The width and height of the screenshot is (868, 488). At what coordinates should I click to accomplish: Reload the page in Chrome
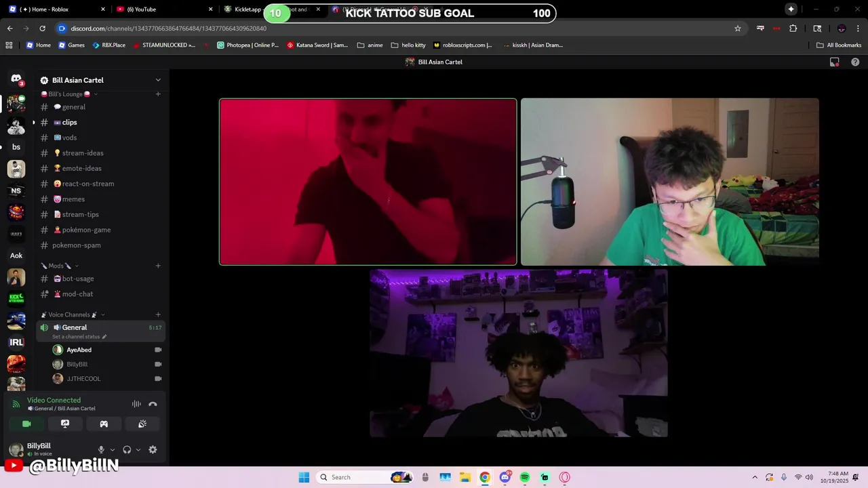tap(43, 28)
